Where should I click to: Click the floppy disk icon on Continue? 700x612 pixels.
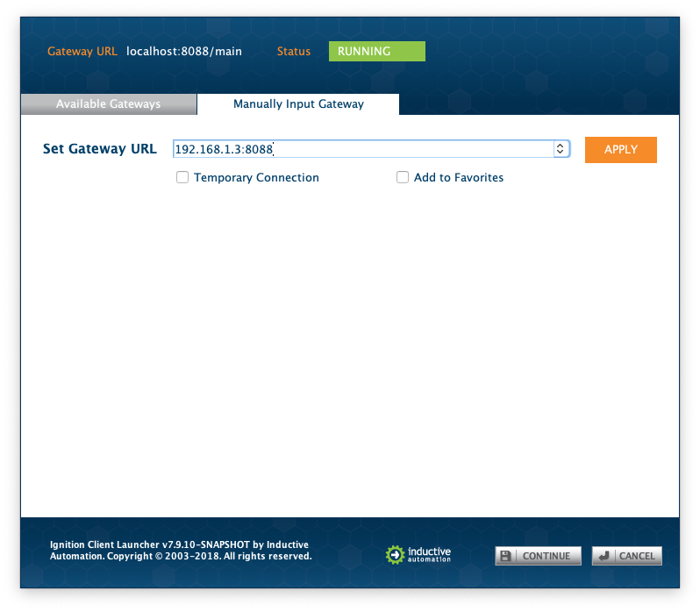[507, 556]
